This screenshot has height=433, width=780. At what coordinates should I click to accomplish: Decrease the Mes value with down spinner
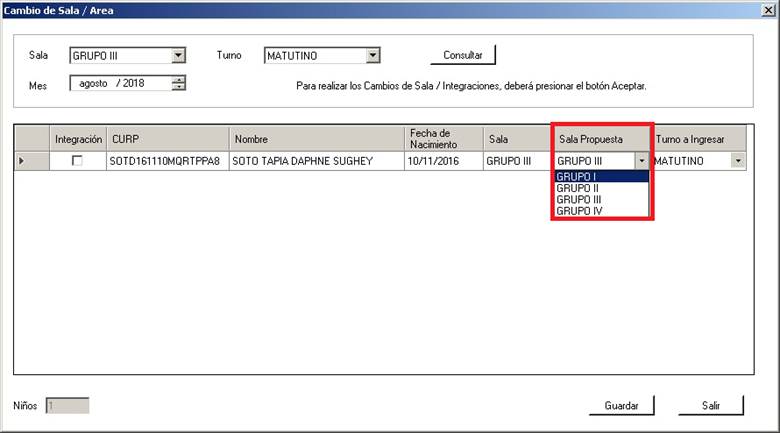tap(179, 87)
